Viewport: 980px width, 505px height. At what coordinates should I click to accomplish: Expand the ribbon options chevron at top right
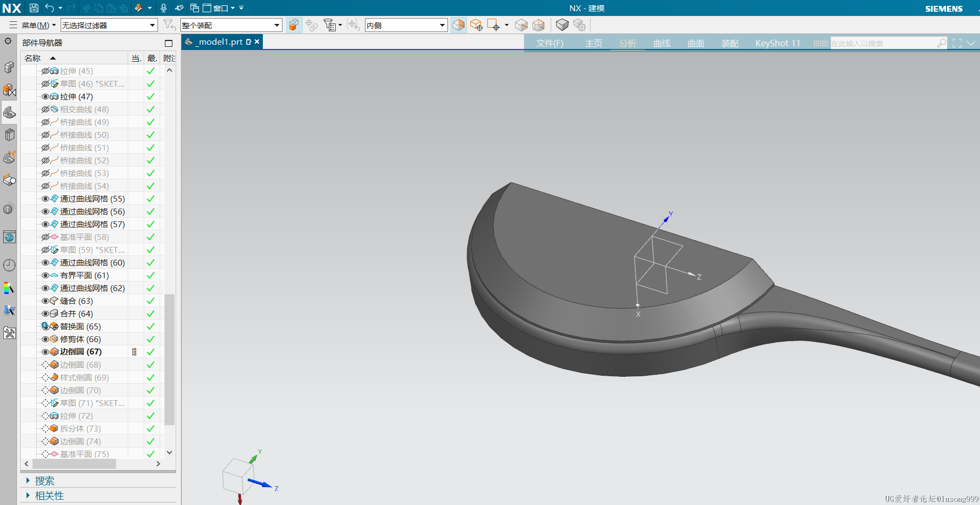971,43
